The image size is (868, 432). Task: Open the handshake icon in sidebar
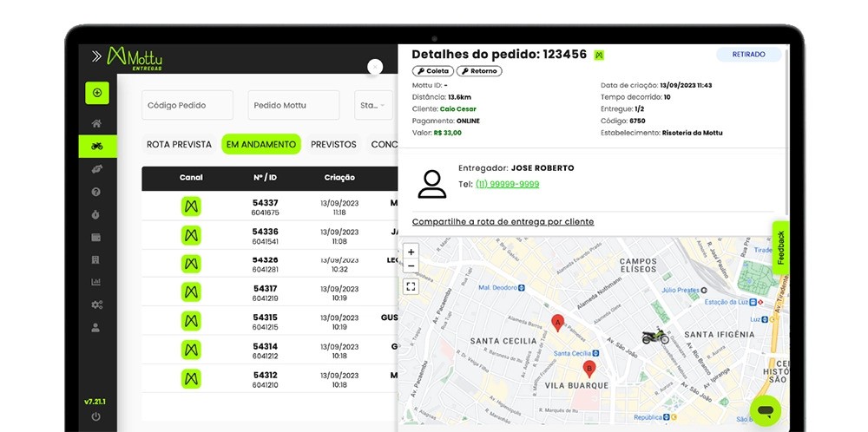(x=96, y=169)
